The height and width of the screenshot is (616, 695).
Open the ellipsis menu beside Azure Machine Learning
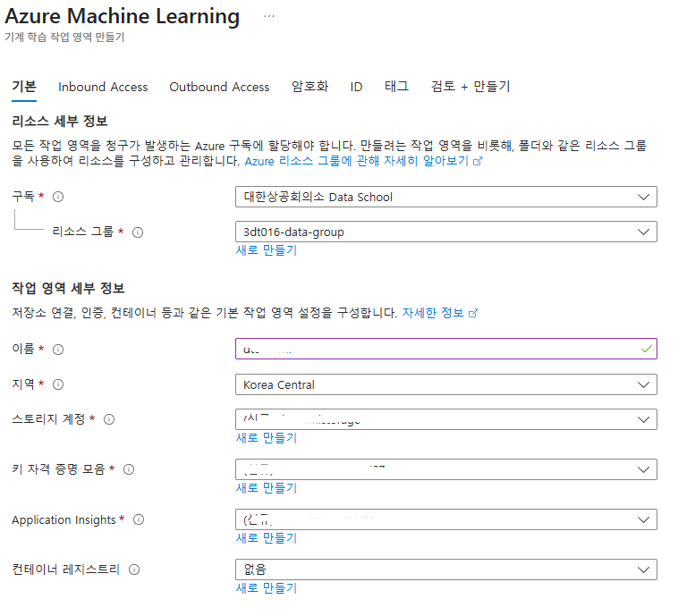(269, 16)
